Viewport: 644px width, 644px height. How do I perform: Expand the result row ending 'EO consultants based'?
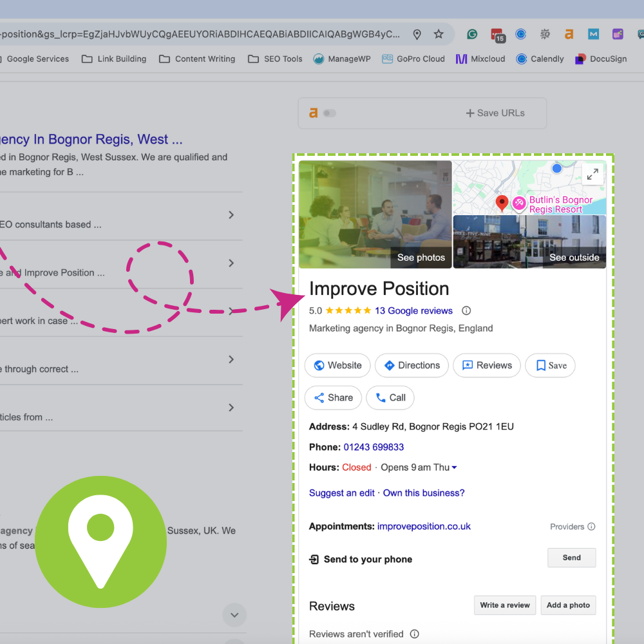[231, 215]
